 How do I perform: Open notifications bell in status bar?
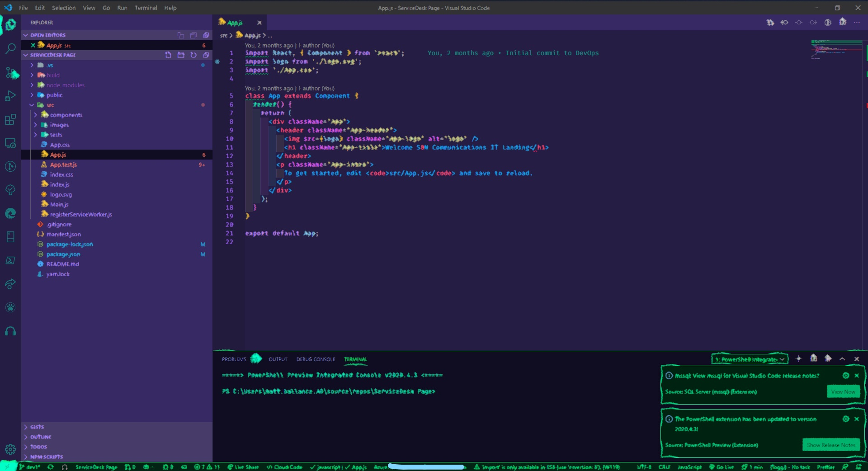pos(859,467)
